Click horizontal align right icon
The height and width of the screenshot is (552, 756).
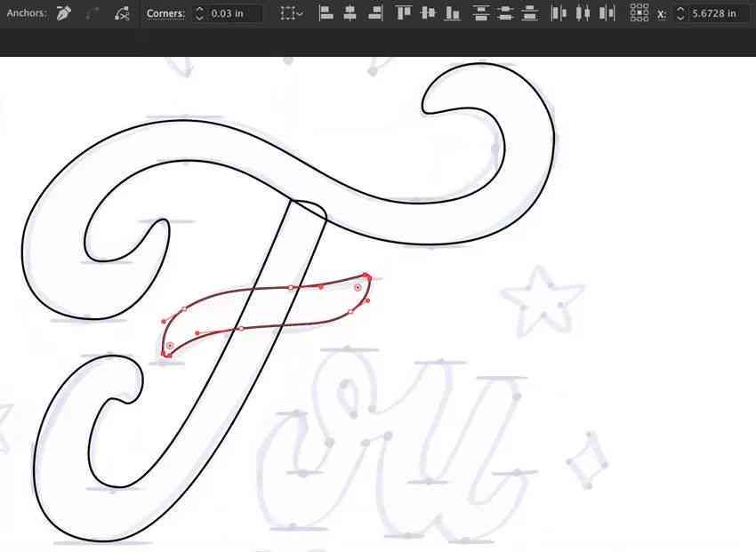click(375, 13)
